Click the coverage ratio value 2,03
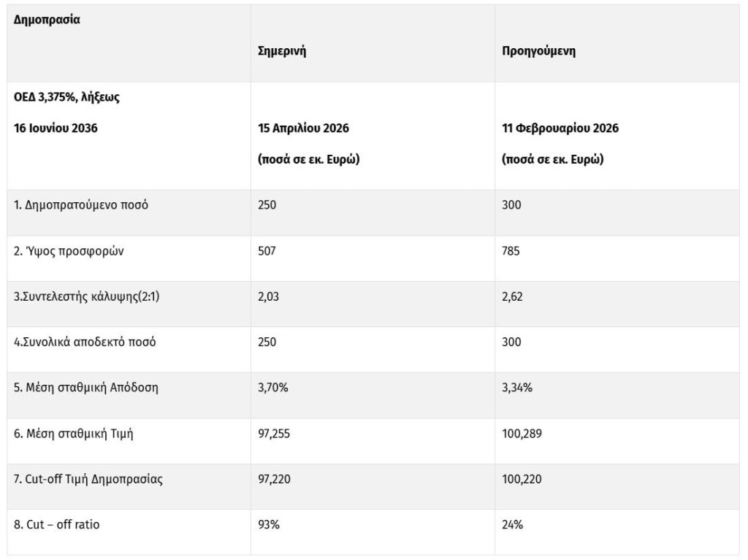The image size is (748, 560). (269, 297)
